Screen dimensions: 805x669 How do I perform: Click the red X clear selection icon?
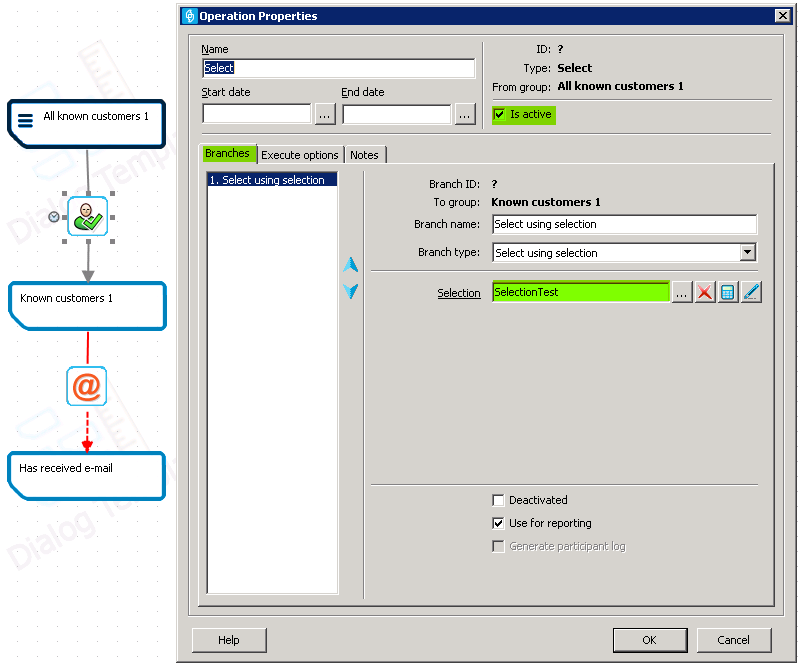(x=705, y=292)
